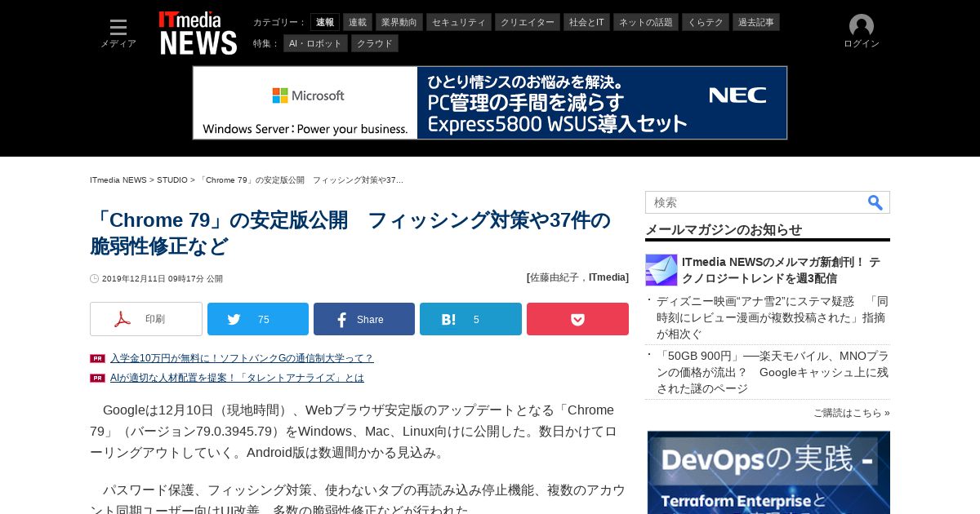Open the セキュリティ category

[458, 22]
